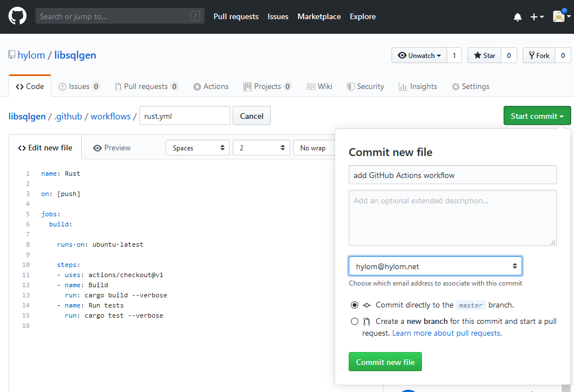The width and height of the screenshot is (574, 392).
Task: Open the Spaces indent mode dropdown
Action: point(198,148)
